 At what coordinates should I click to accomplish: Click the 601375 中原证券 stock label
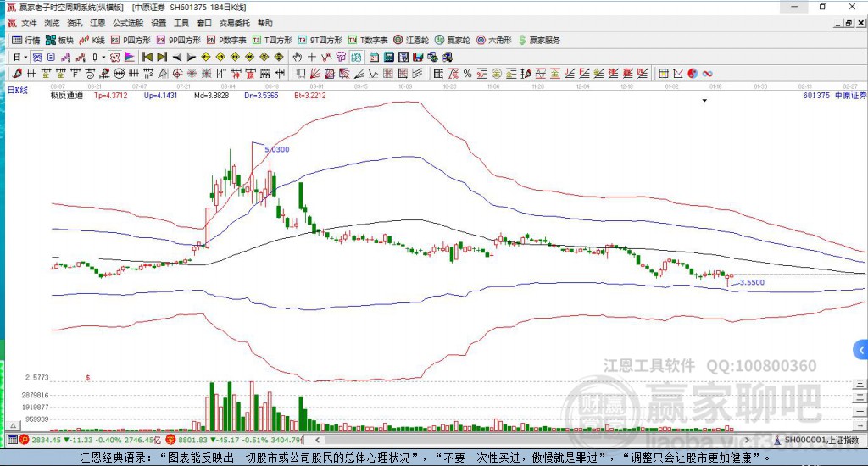point(834,95)
